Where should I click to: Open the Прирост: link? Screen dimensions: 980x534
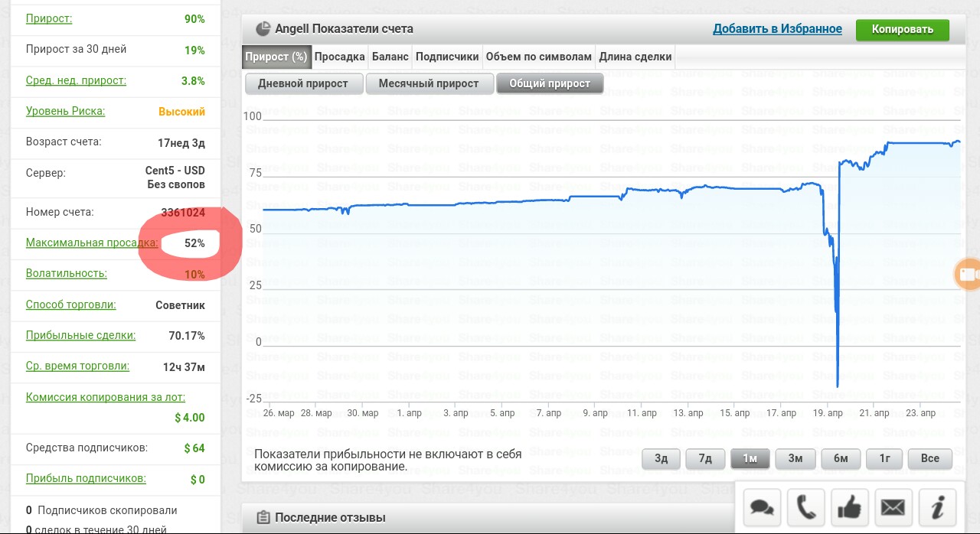49,18
